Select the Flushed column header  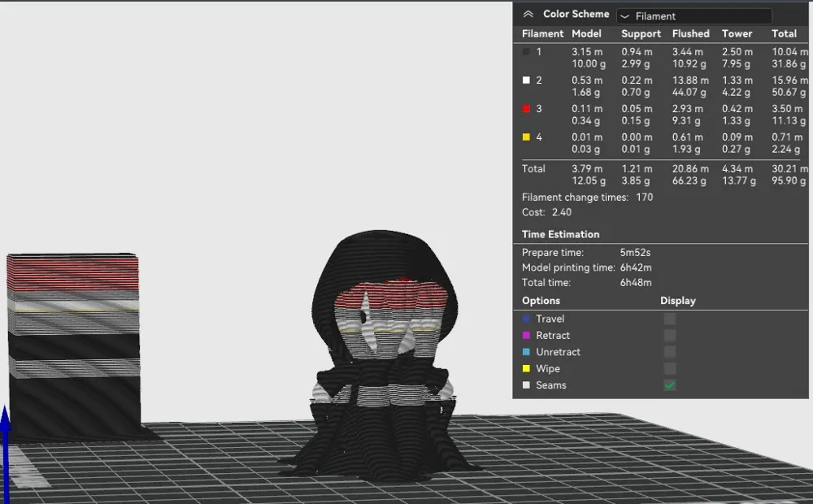click(x=690, y=33)
